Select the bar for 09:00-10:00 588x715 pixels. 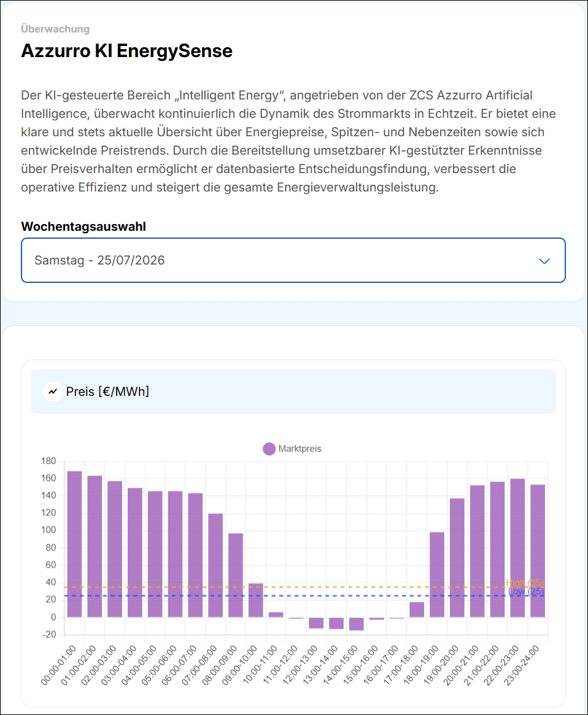click(255, 600)
